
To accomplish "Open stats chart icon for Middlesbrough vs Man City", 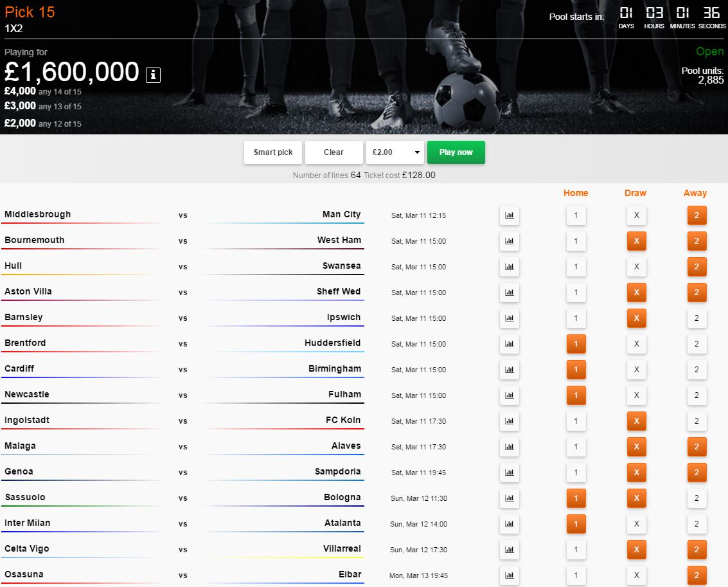I will tap(509, 215).
